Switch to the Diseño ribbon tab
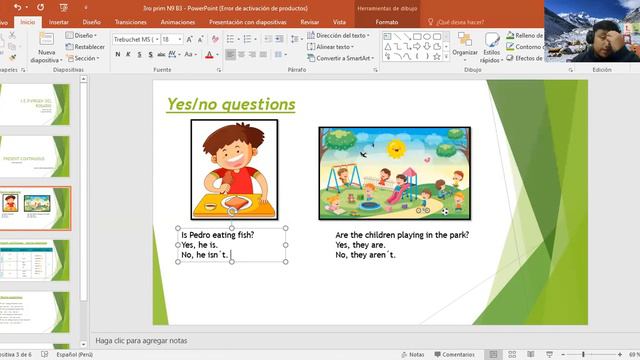Viewport: 640px width, 360px height. pyautogui.click(x=91, y=22)
